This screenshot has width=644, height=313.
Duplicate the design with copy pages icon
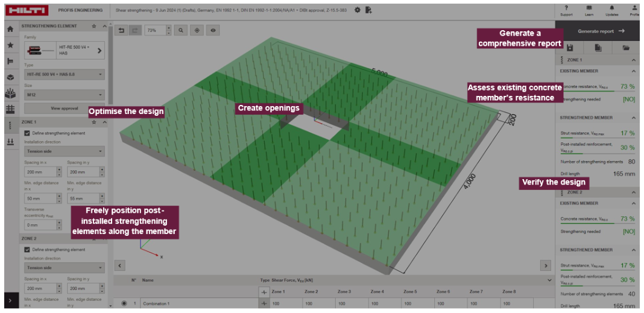598,48
